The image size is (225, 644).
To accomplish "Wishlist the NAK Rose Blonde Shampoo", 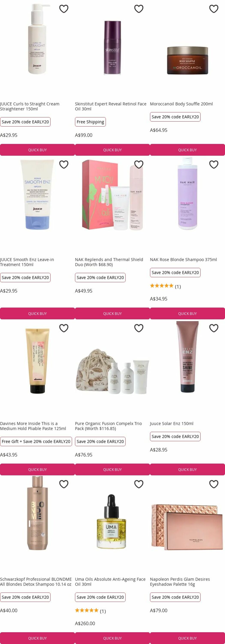I will coord(213,164).
